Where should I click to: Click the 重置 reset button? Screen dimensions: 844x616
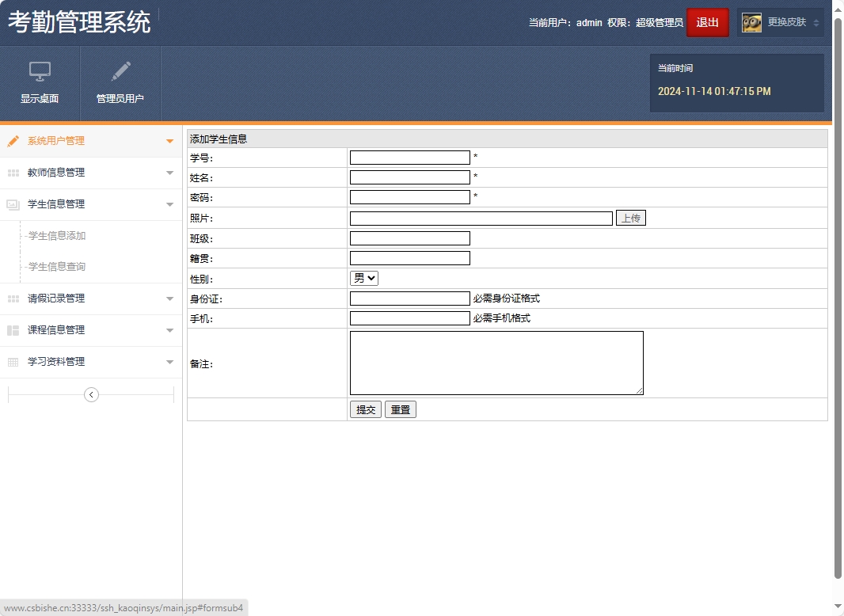(400, 409)
